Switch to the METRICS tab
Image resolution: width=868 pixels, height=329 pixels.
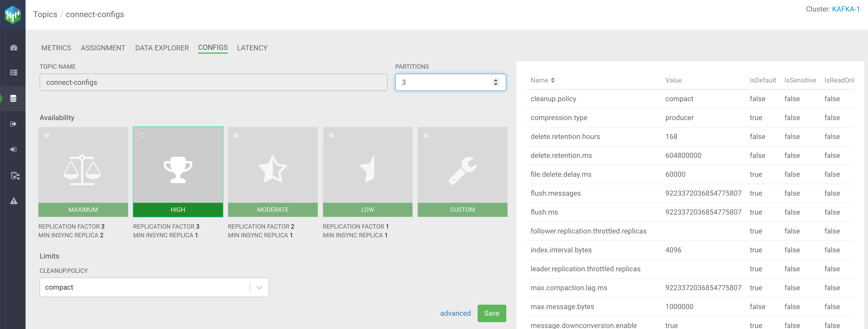56,48
